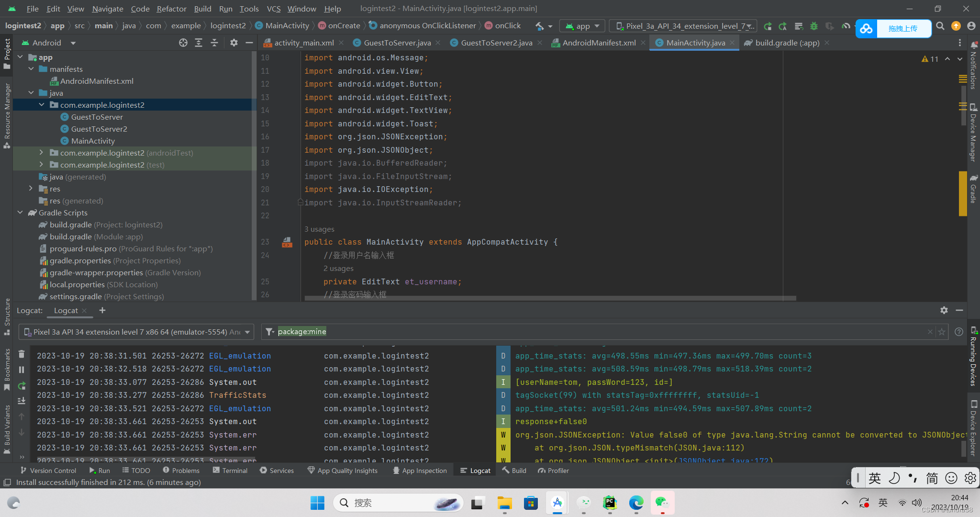980x517 pixels.
Task: Open the Terminal tool window
Action: (230, 471)
